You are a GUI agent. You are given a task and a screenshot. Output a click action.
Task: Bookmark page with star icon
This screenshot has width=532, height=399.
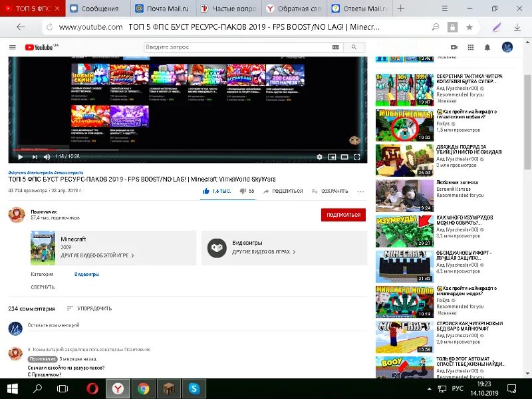pyautogui.click(x=469, y=27)
